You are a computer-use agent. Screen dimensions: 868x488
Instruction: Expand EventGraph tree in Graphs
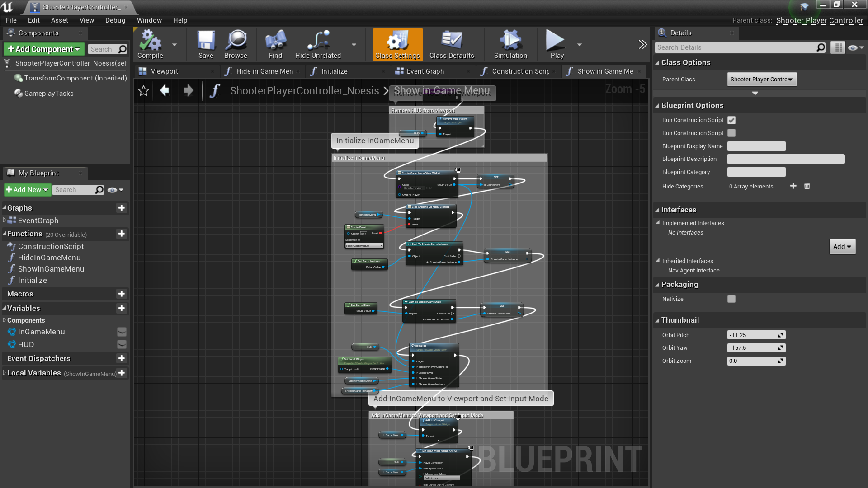[4, 220]
